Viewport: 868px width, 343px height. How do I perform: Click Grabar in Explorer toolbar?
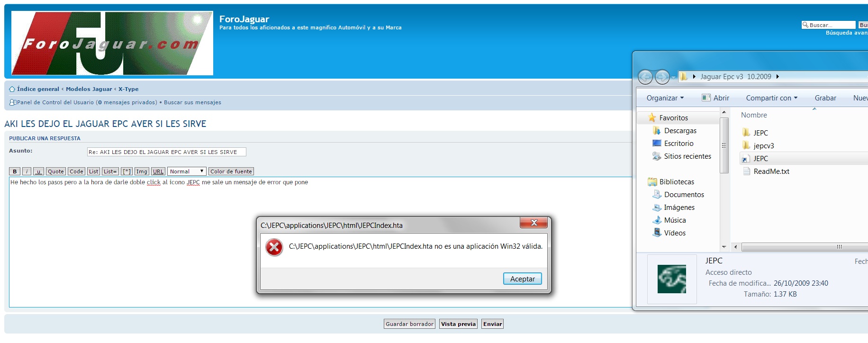(825, 98)
